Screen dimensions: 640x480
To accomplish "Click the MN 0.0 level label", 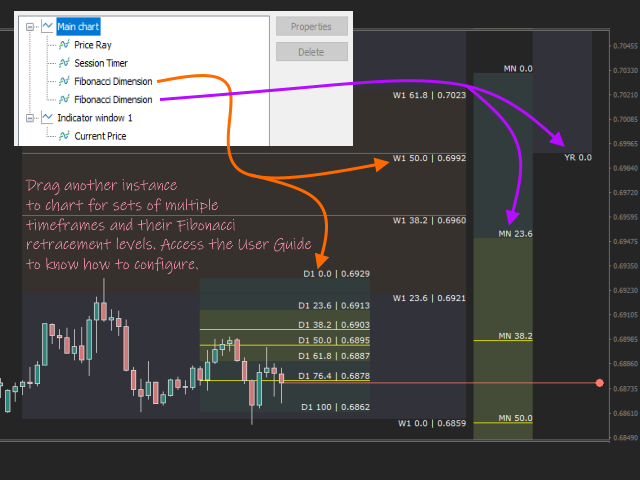I will pos(518,69).
